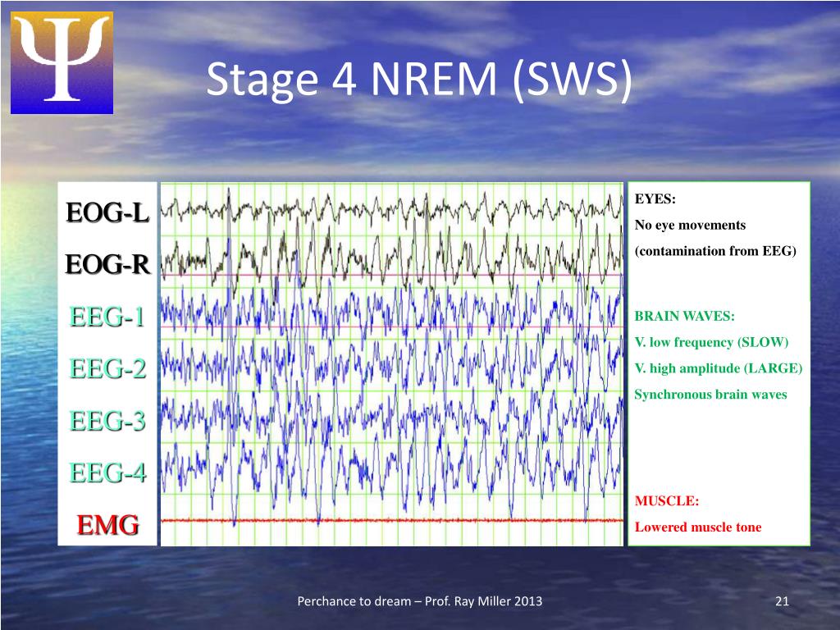The height and width of the screenshot is (630, 840).
Task: Select the EEG-2 channel label
Action: [107, 368]
